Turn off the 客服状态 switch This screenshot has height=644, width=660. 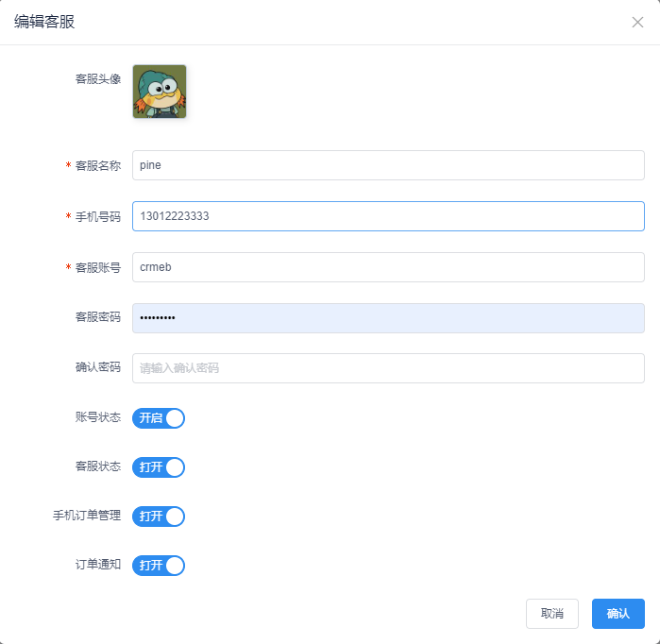pyautogui.click(x=159, y=467)
